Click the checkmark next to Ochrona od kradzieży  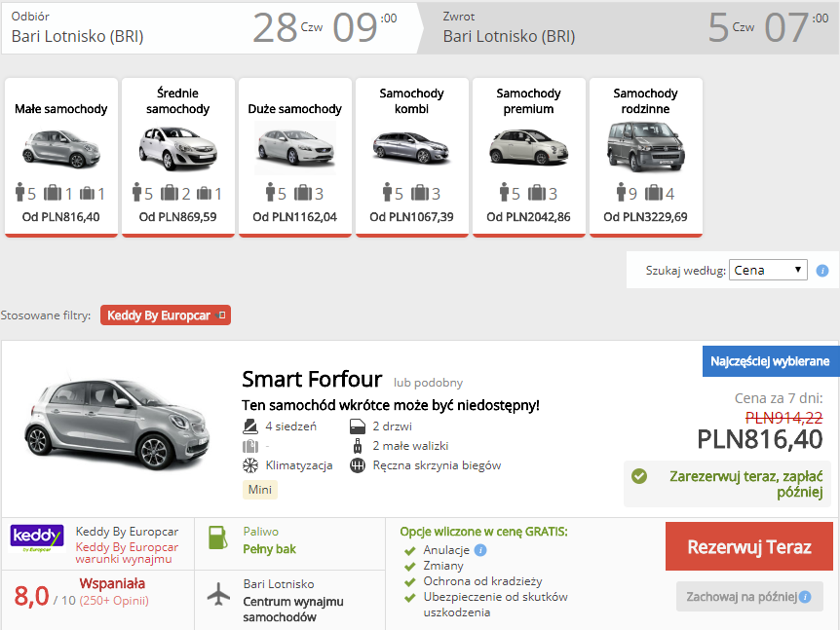tap(410, 582)
